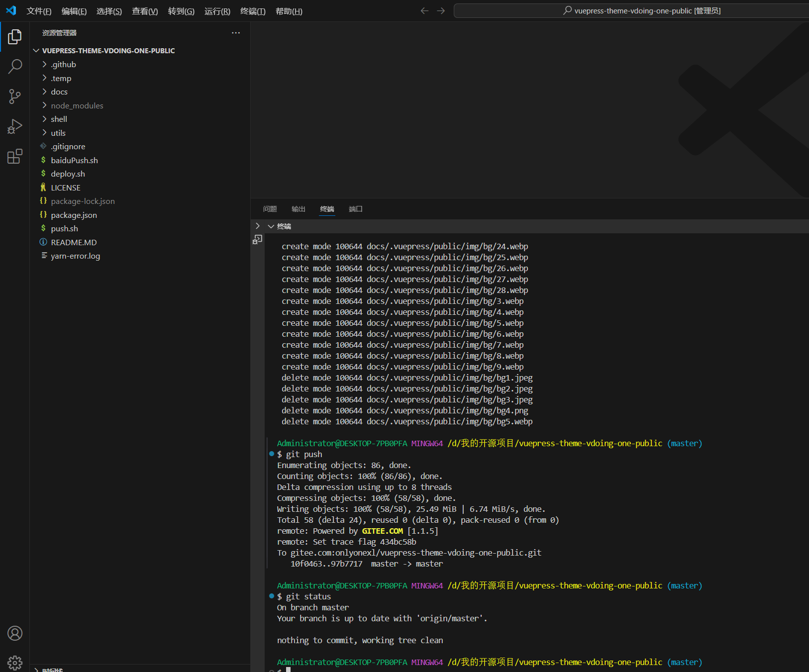Image resolution: width=809 pixels, height=672 pixels.
Task: Switch to the 输出 panel tab
Action: click(299, 209)
